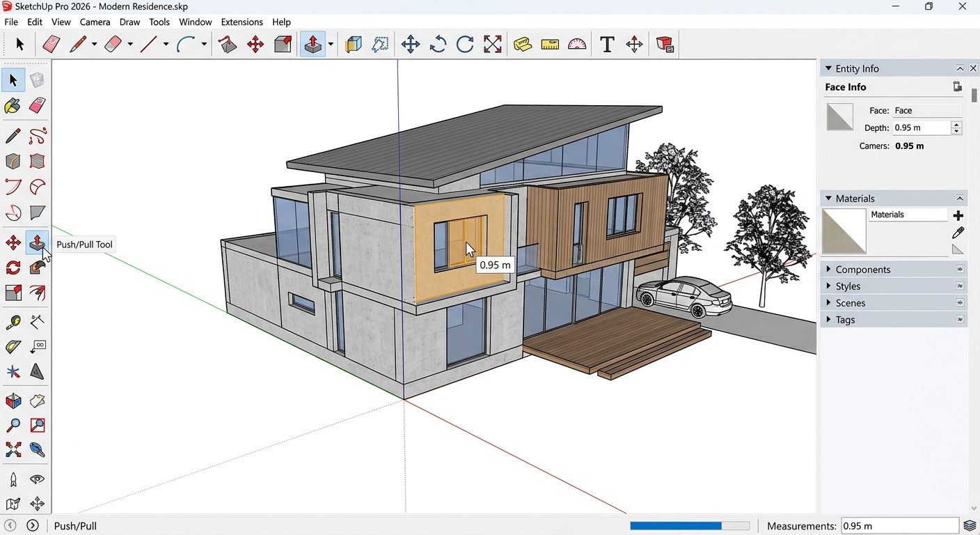This screenshot has height=535, width=980.
Task: Increase the Depth value with stepper
Action: [956, 125]
